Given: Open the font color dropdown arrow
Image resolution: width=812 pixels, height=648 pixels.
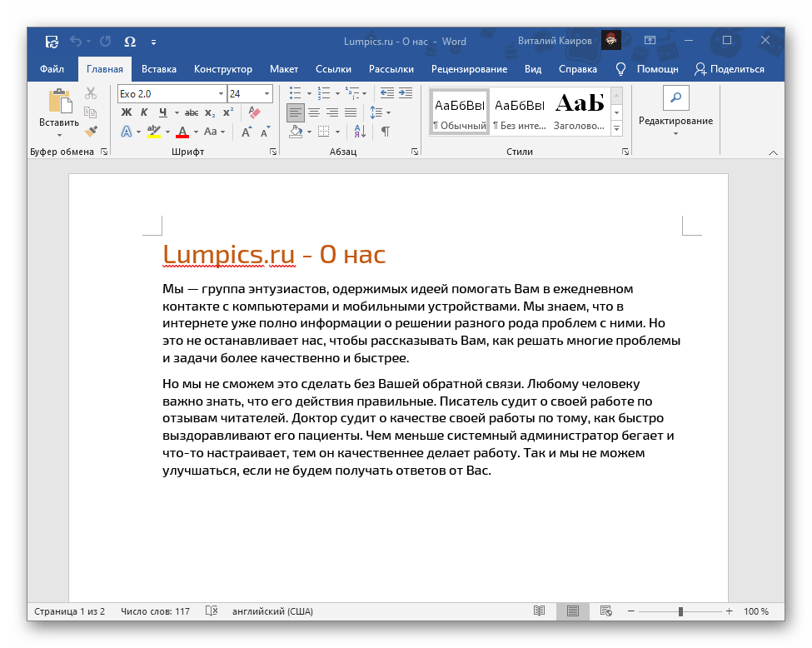Looking at the screenshot, I should [x=197, y=132].
